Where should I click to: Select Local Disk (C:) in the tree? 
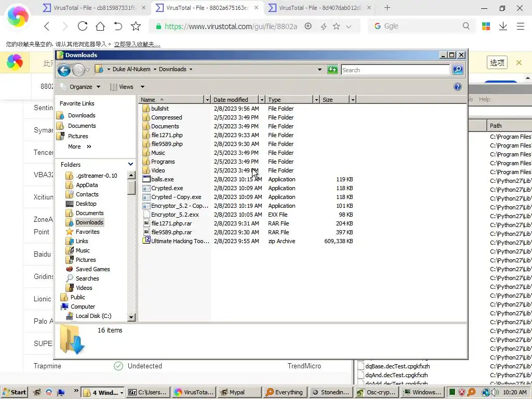click(x=94, y=316)
